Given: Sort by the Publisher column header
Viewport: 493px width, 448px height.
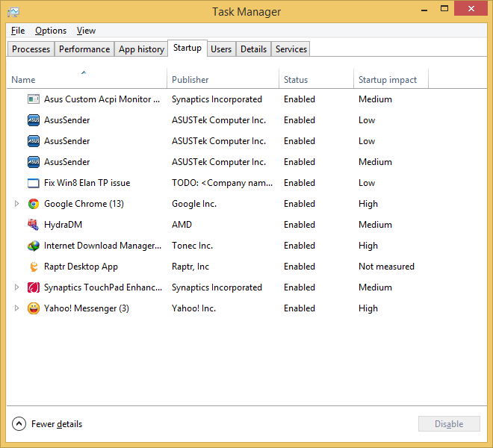Looking at the screenshot, I should coord(223,80).
